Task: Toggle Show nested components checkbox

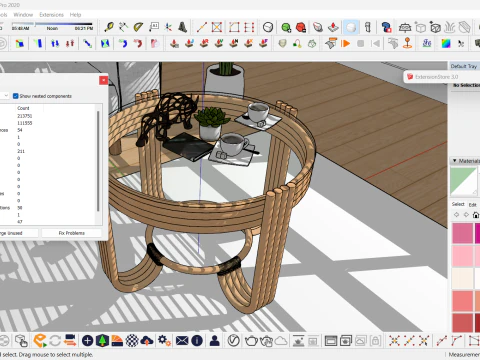Action: [x=15, y=96]
